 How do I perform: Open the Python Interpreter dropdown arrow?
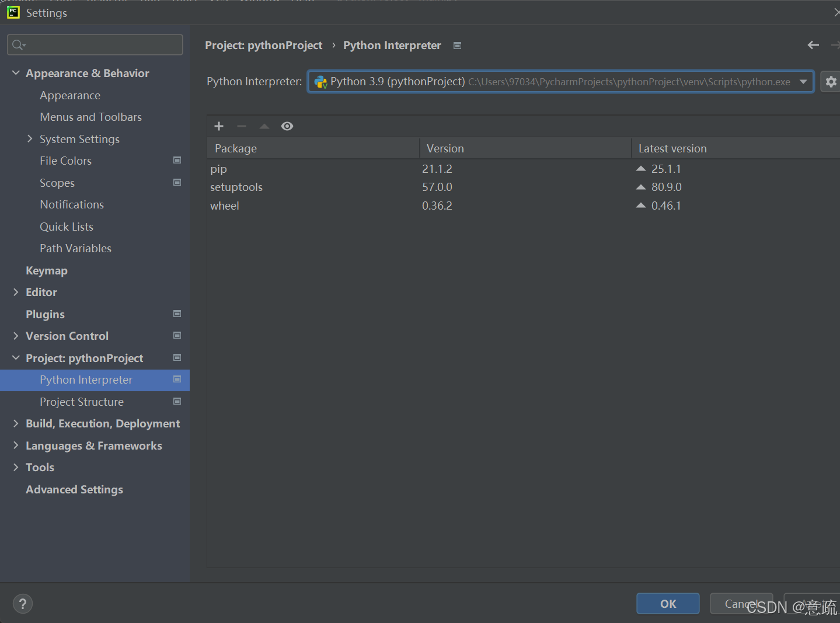(803, 82)
